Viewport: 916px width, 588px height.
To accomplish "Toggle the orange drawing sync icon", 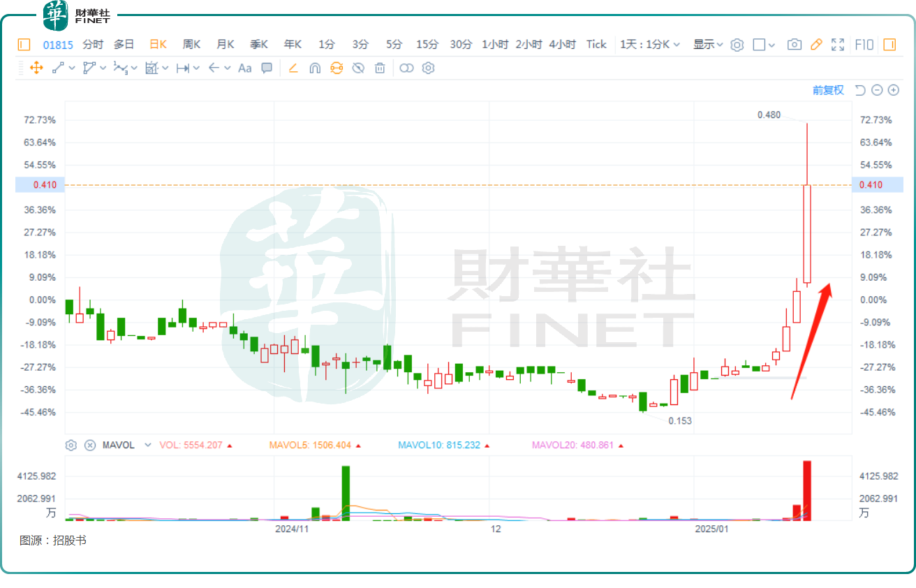I will tap(337, 68).
